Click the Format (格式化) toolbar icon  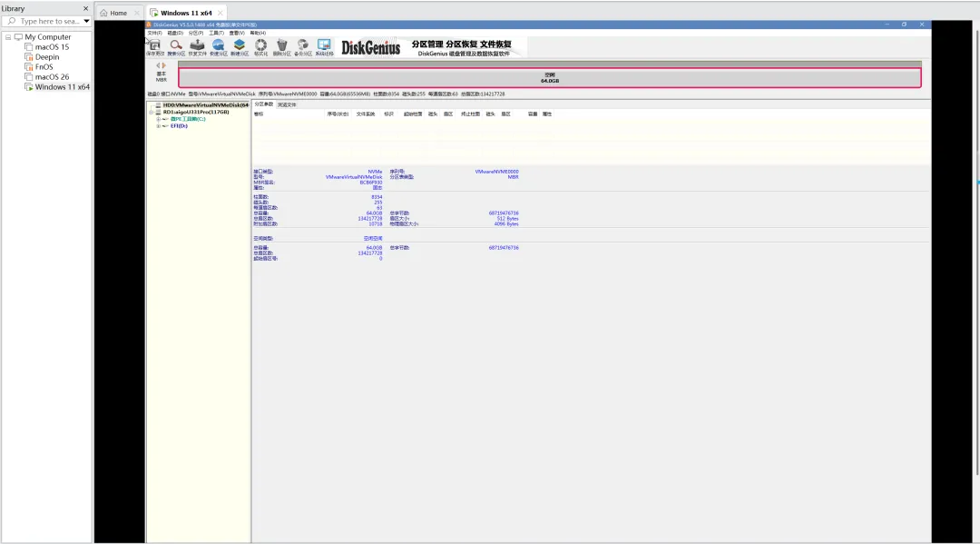pyautogui.click(x=260, y=45)
